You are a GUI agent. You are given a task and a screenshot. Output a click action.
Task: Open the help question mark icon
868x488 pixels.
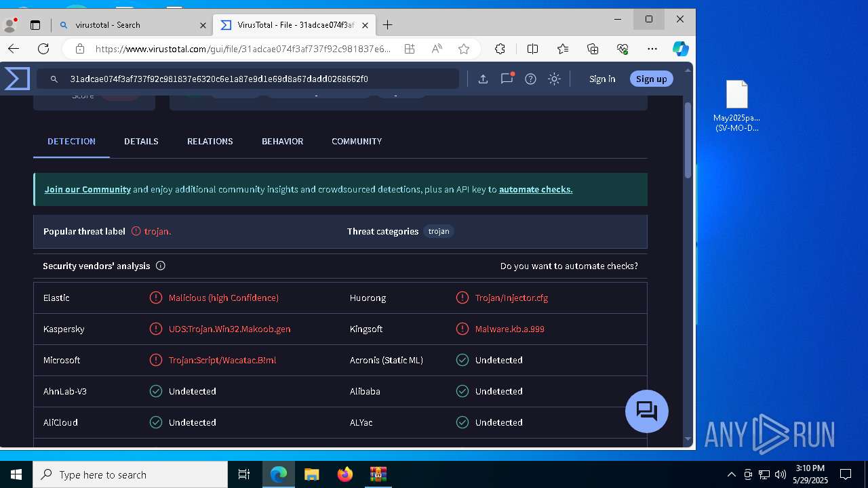tap(530, 79)
